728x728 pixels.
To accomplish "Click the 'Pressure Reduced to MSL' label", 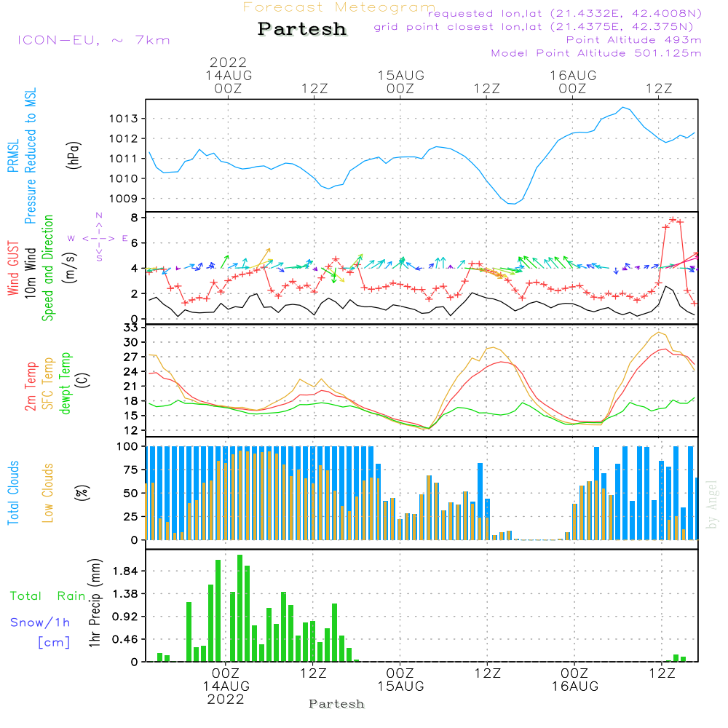I will pyautogui.click(x=30, y=156).
